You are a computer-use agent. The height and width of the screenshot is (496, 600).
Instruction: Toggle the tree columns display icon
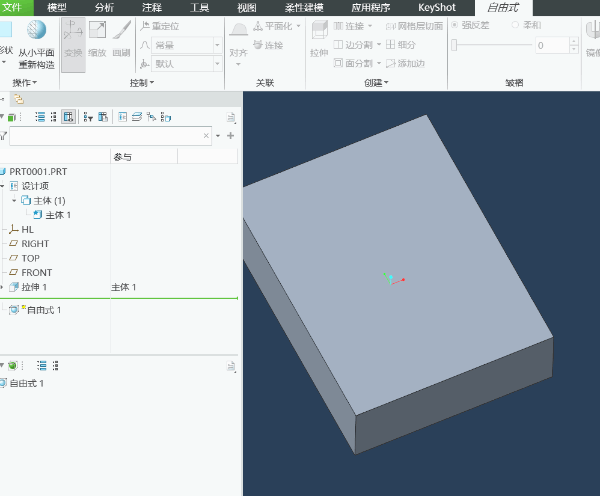point(68,117)
